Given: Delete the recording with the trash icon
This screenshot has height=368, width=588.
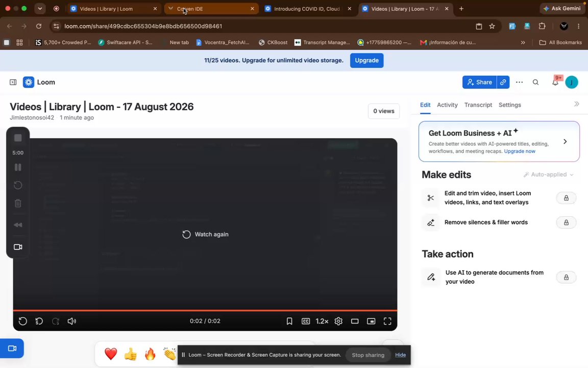Looking at the screenshot, I should [x=18, y=203].
